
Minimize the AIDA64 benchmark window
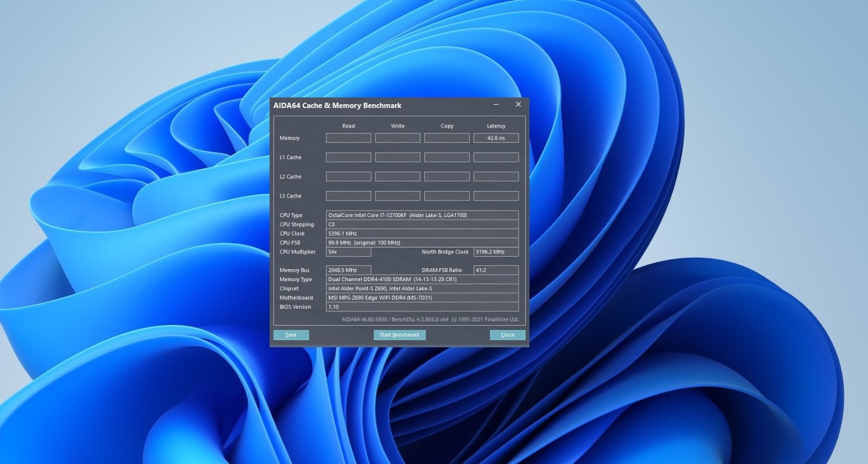(496, 105)
